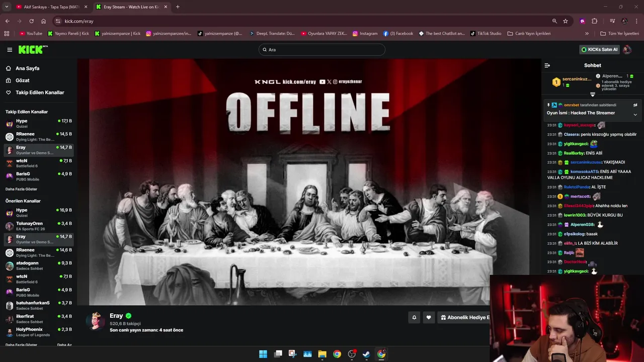The image size is (644, 362).
Task: Click the green KICK logo
Action: pos(33,49)
